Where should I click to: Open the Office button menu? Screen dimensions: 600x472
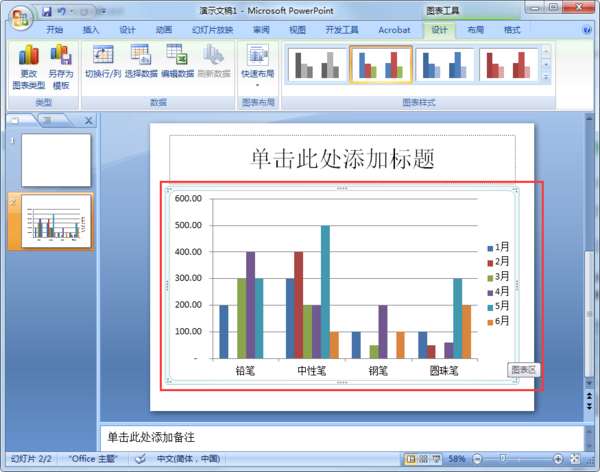(20, 18)
